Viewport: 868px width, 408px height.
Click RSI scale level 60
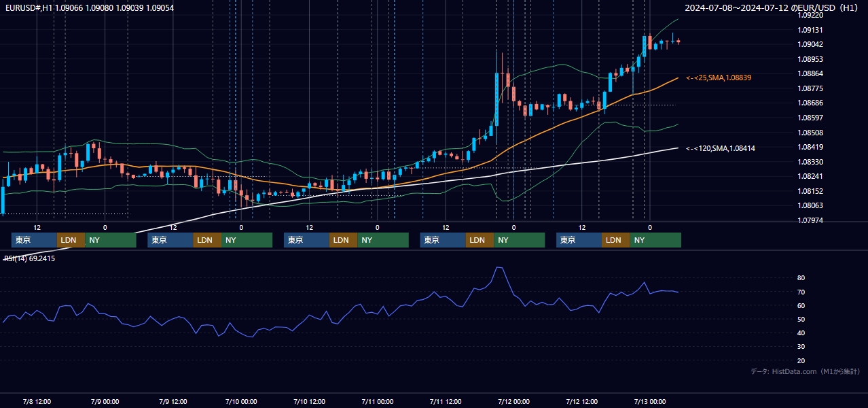[801, 305]
